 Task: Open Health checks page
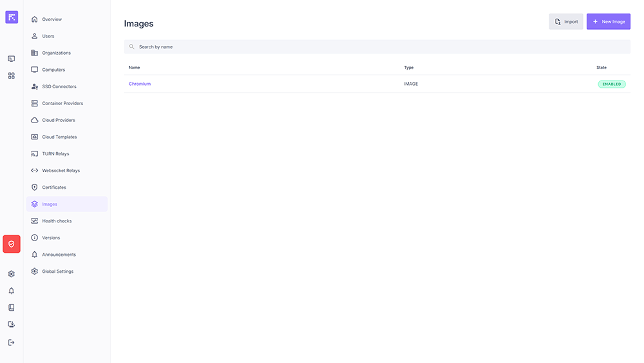(57, 221)
